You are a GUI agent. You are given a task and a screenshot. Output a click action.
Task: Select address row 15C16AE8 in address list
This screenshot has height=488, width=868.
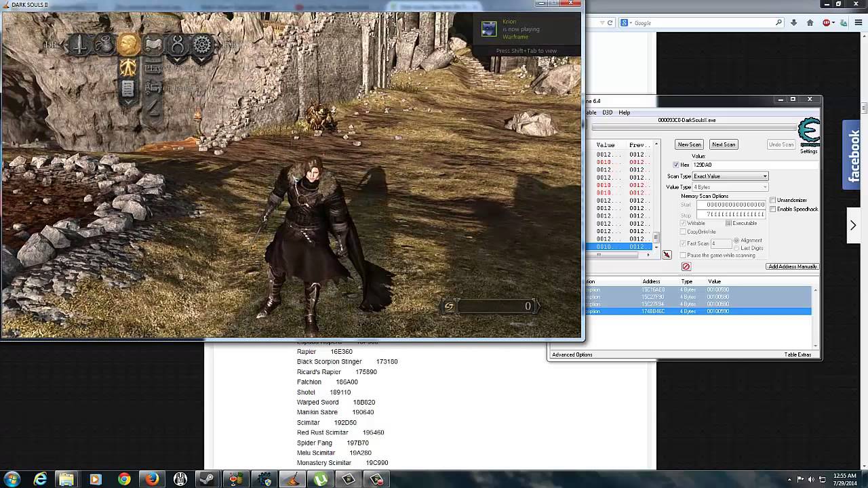[698, 289]
